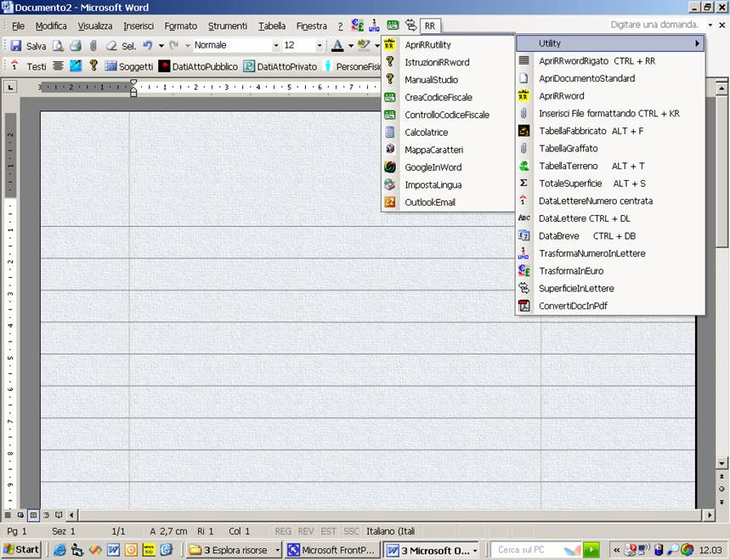Open the Inserisci menu
Screen dimensions: 730x560
pos(139,26)
